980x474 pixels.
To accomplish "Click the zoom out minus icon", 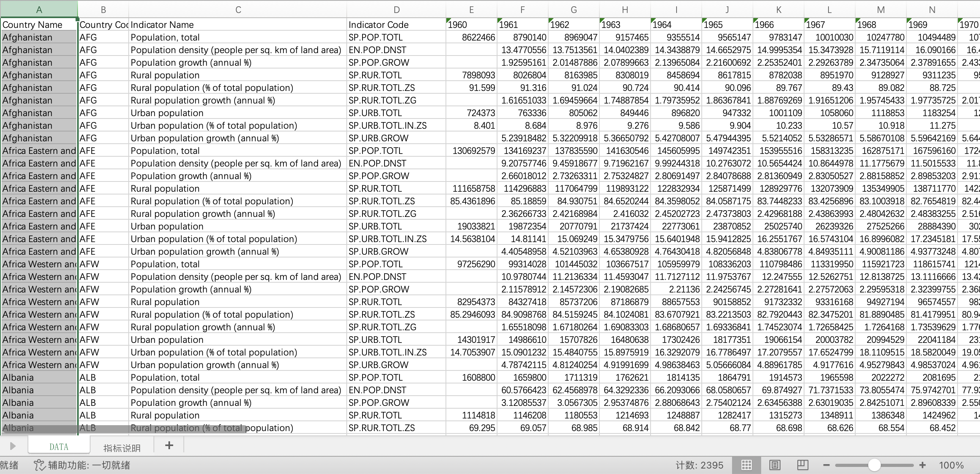I will pyautogui.click(x=827, y=465).
